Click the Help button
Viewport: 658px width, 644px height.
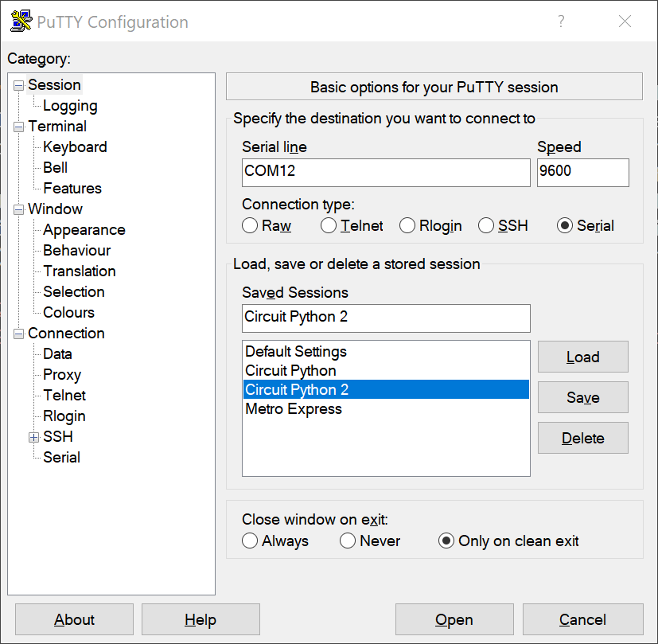(x=201, y=619)
